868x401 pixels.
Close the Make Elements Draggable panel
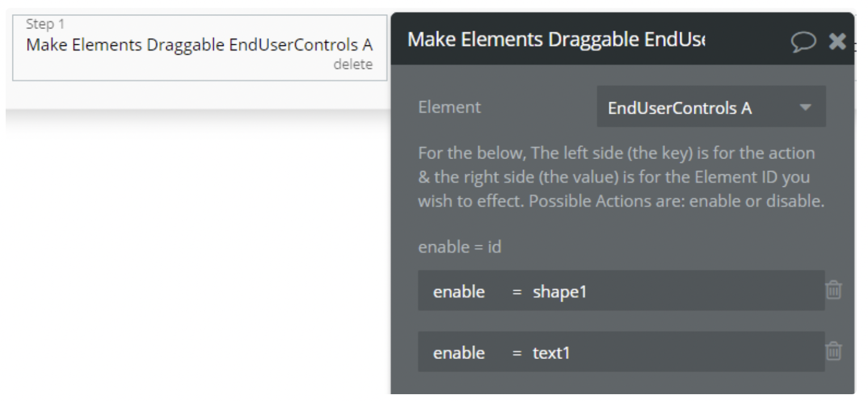pyautogui.click(x=837, y=40)
